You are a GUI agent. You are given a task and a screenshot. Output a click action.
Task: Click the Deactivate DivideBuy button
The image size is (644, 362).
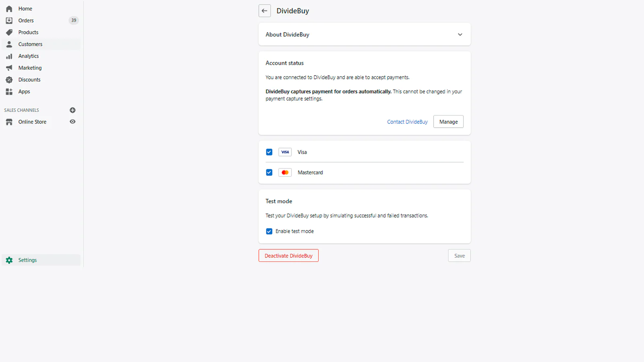[289, 256]
